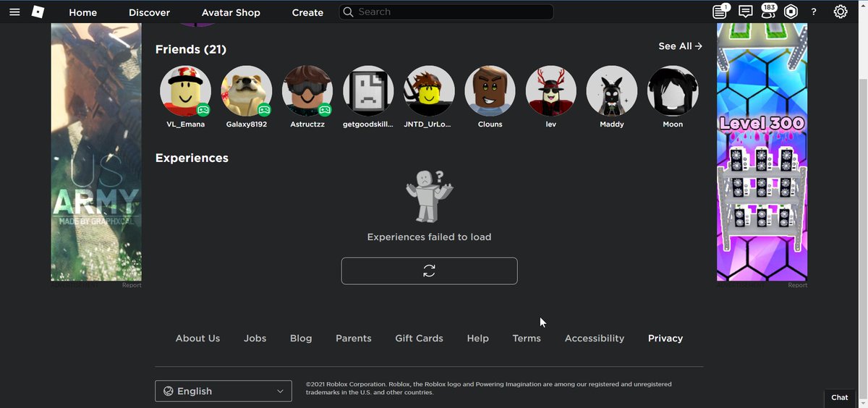The width and height of the screenshot is (868, 408).
Task: Open the Privacy footer link
Action: [665, 339]
